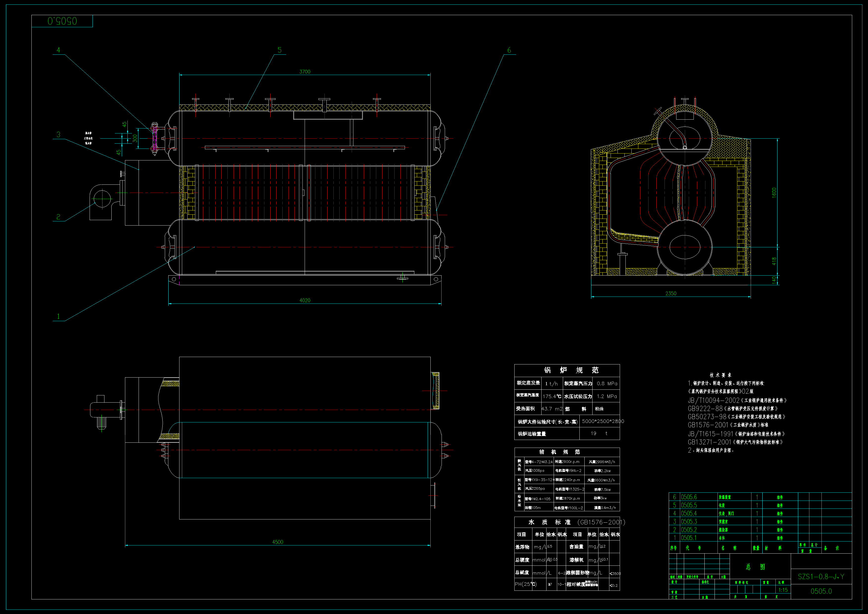Image resolution: width=868 pixels, height=614 pixels.
Task: Select part code 0505.6 in parts list
Action: point(689,497)
